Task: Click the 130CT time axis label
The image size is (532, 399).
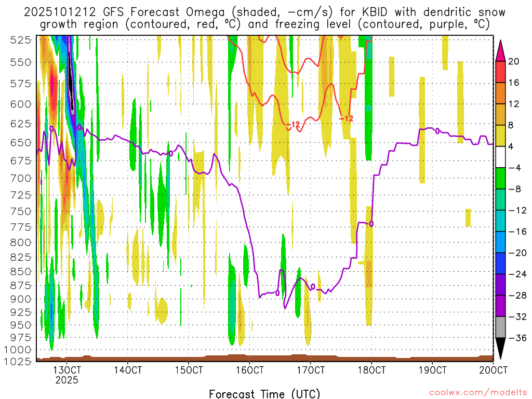Action: (x=66, y=369)
